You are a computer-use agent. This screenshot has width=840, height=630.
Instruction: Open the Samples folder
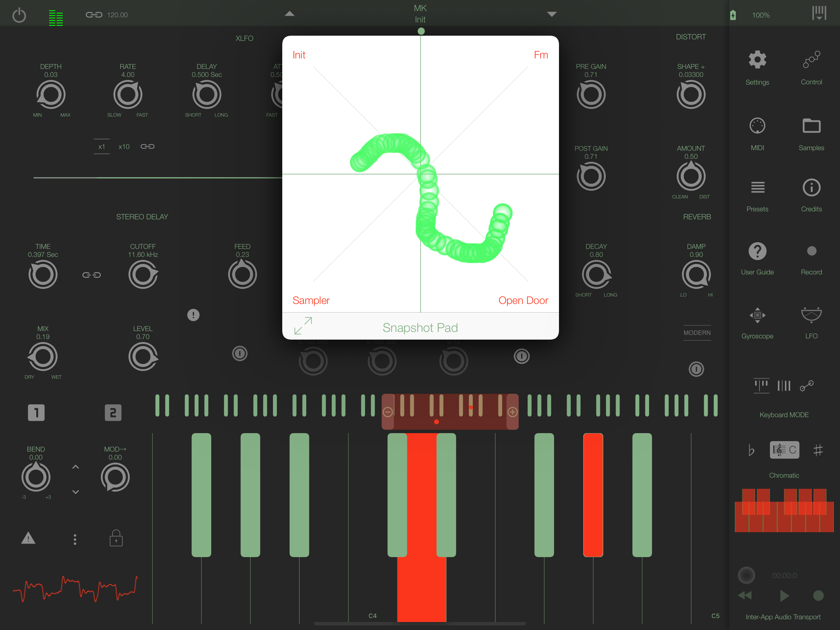[x=811, y=126]
